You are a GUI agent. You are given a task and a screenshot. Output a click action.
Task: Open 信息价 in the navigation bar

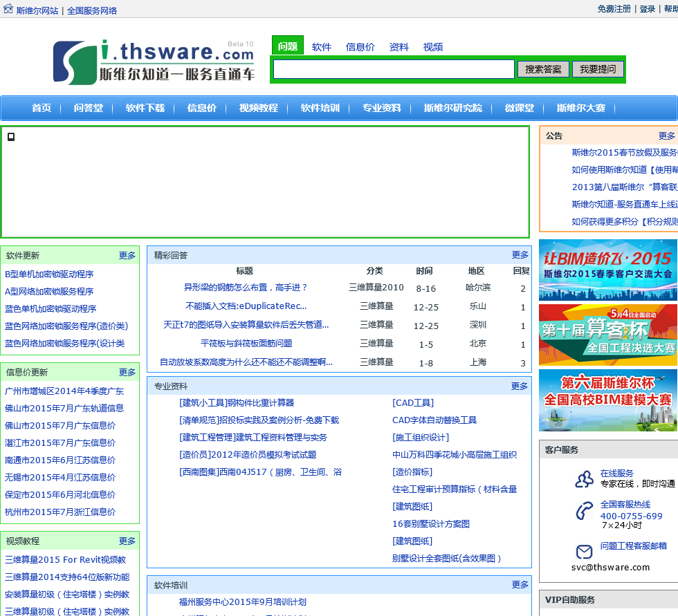pyautogui.click(x=202, y=108)
